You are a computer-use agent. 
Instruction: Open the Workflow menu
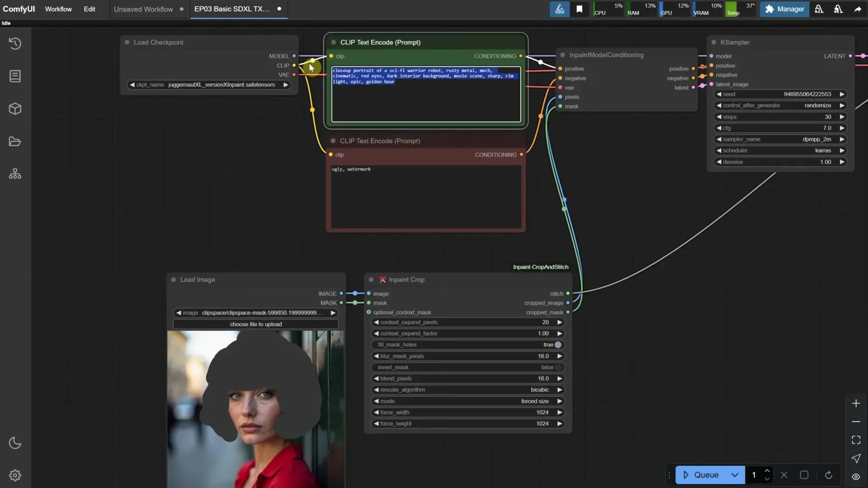pyautogui.click(x=58, y=9)
